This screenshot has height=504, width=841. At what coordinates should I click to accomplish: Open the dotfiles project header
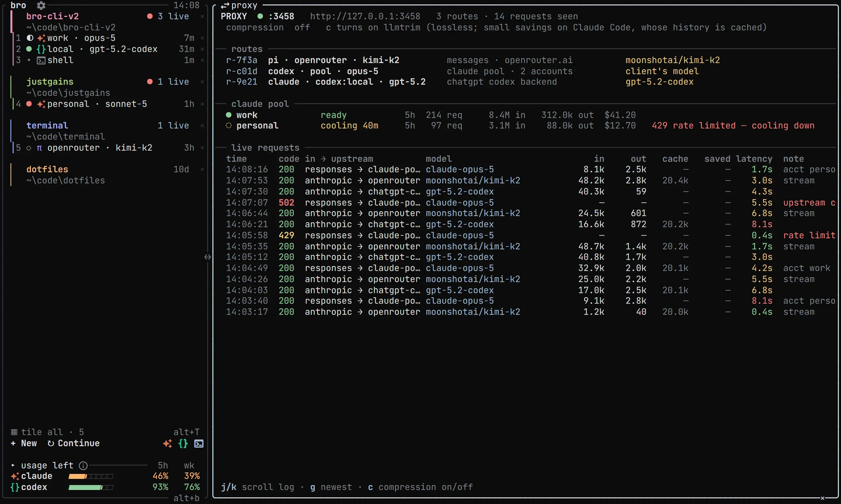(47, 169)
